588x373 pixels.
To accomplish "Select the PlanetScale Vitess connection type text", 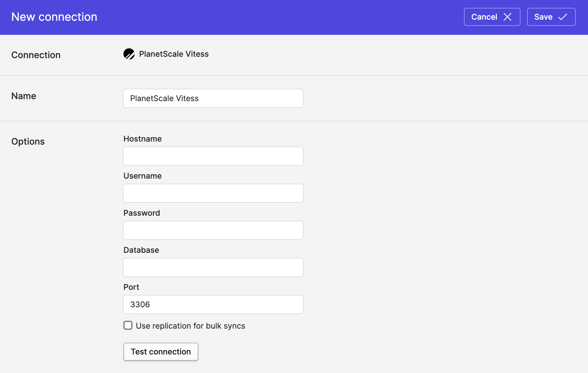I will [x=174, y=54].
